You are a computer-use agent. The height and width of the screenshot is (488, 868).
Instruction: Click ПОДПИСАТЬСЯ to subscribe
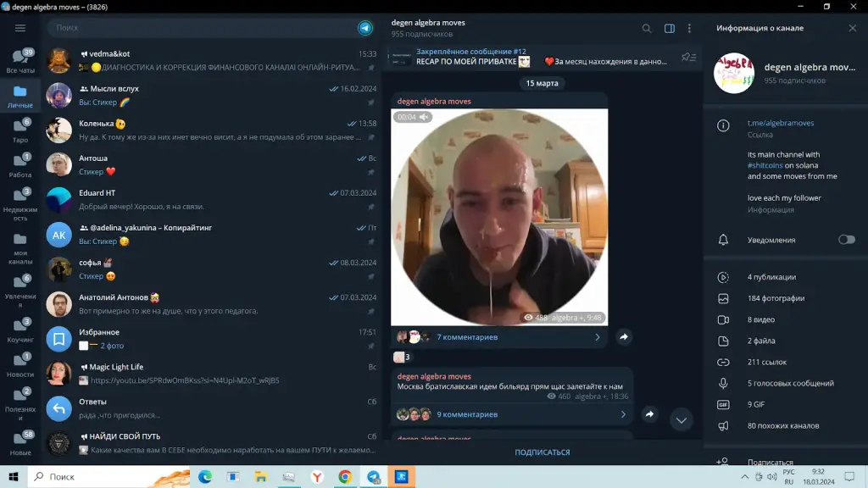click(542, 452)
